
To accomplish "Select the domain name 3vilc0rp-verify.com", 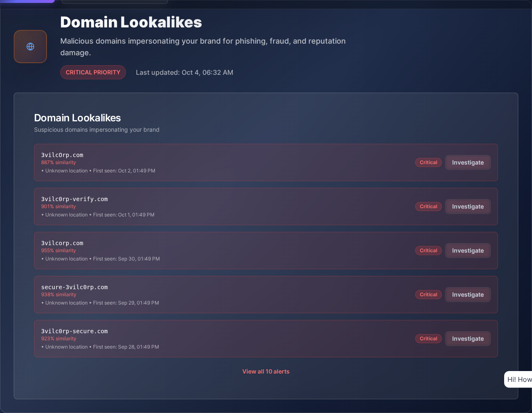I will (74, 199).
